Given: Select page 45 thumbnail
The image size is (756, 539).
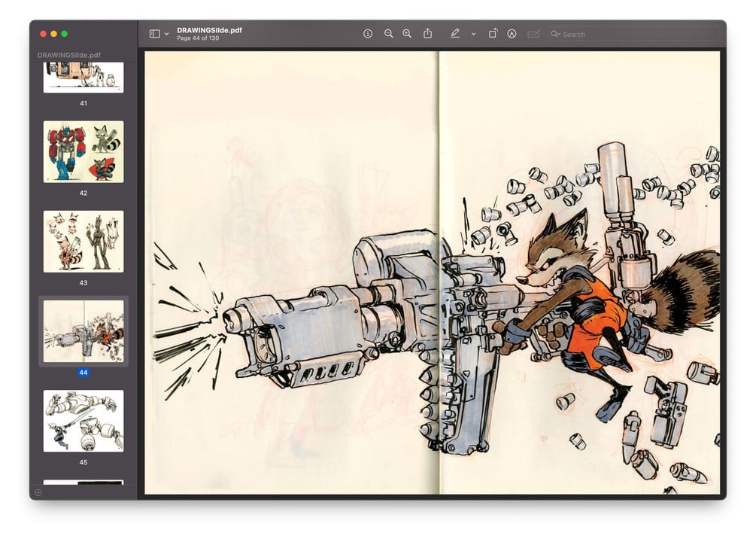Looking at the screenshot, I should [83, 421].
